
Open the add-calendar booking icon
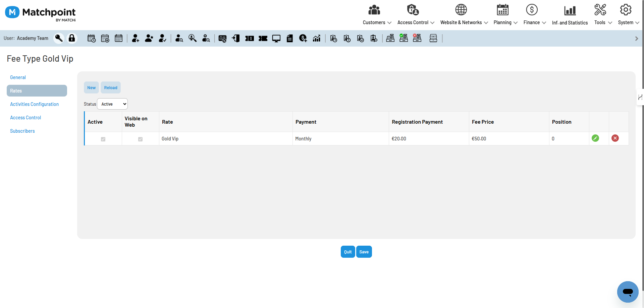coord(105,38)
